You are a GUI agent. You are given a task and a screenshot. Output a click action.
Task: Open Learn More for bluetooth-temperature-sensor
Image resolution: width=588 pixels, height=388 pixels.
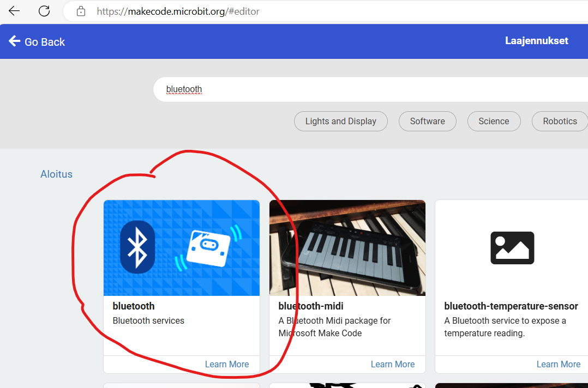[559, 364]
